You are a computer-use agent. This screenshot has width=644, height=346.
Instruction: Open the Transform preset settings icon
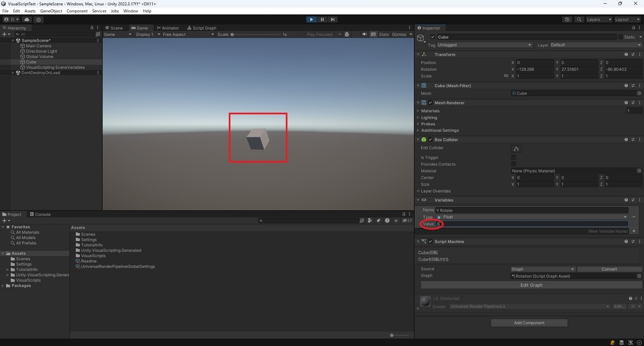(633, 54)
